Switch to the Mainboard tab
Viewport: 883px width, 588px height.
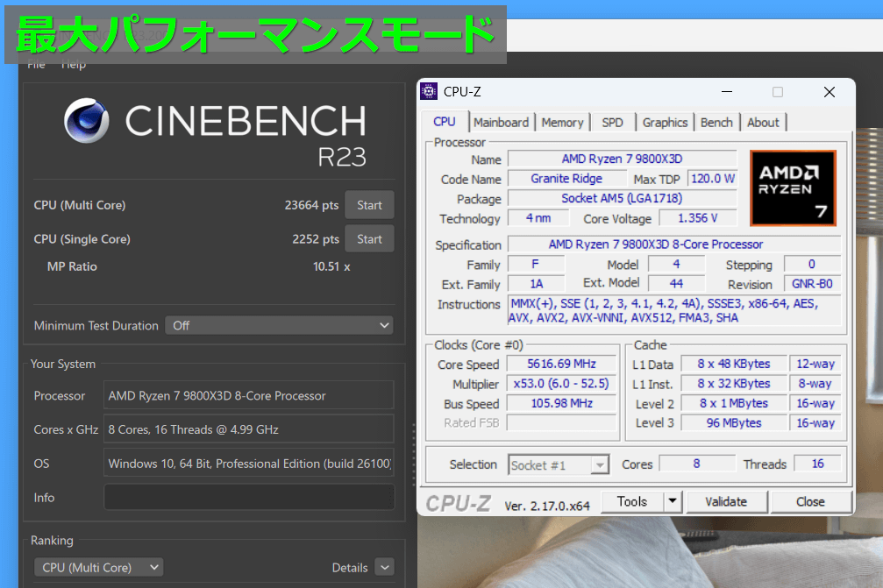(501, 123)
